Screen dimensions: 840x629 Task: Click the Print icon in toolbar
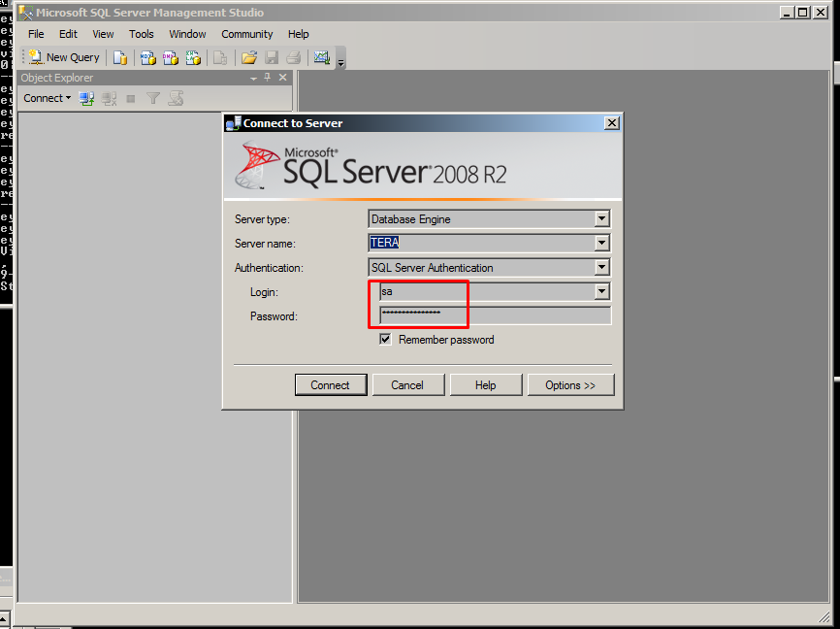pyautogui.click(x=294, y=57)
